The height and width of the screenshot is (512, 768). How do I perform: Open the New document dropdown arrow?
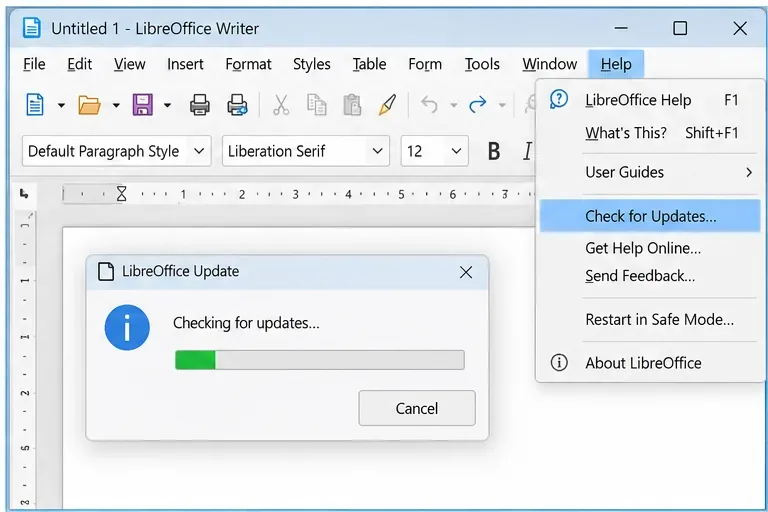click(61, 105)
